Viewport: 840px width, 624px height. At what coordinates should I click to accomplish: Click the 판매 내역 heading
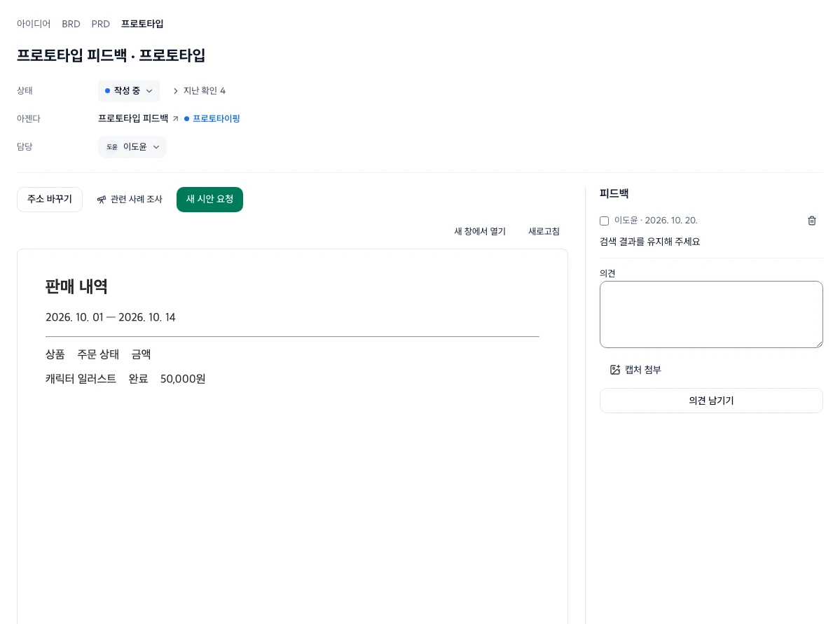[x=76, y=286]
